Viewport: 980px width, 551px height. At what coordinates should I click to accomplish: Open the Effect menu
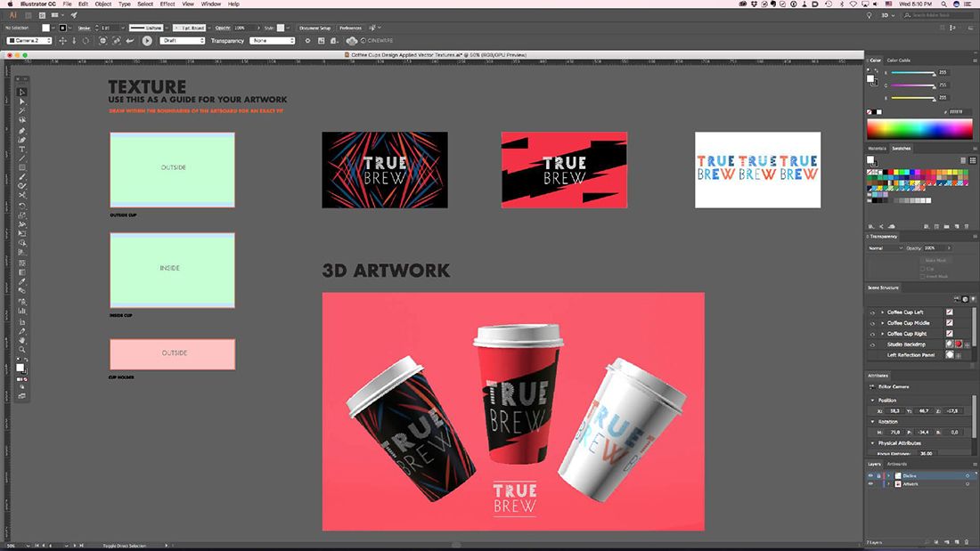pos(167,4)
